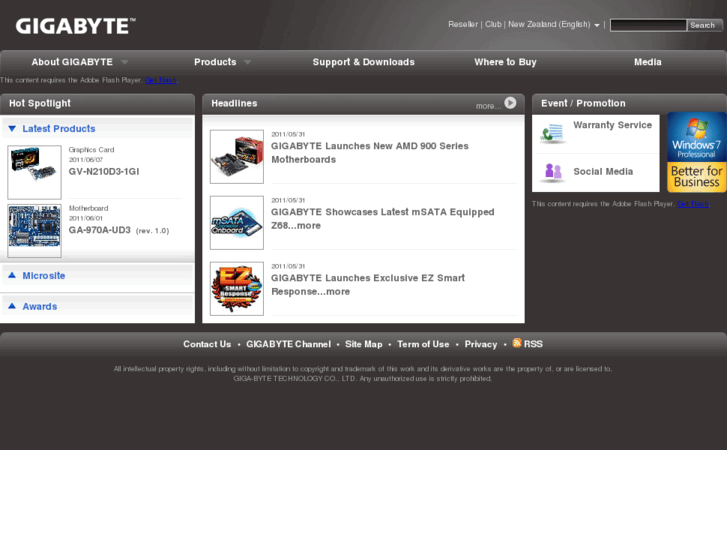Image resolution: width=727 pixels, height=545 pixels.
Task: Click the orange RSS feed icon
Action: pos(517,343)
